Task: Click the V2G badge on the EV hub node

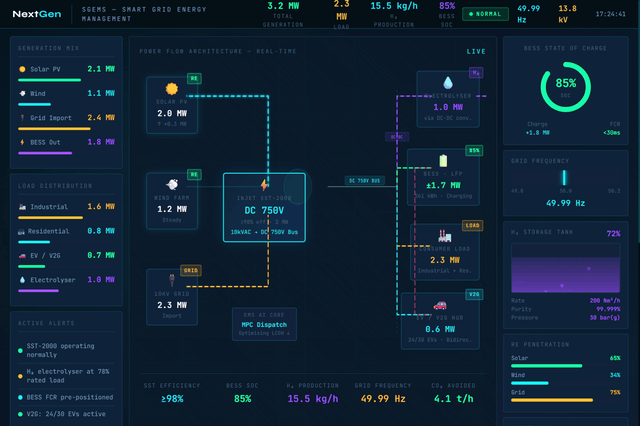Action: 474,294
